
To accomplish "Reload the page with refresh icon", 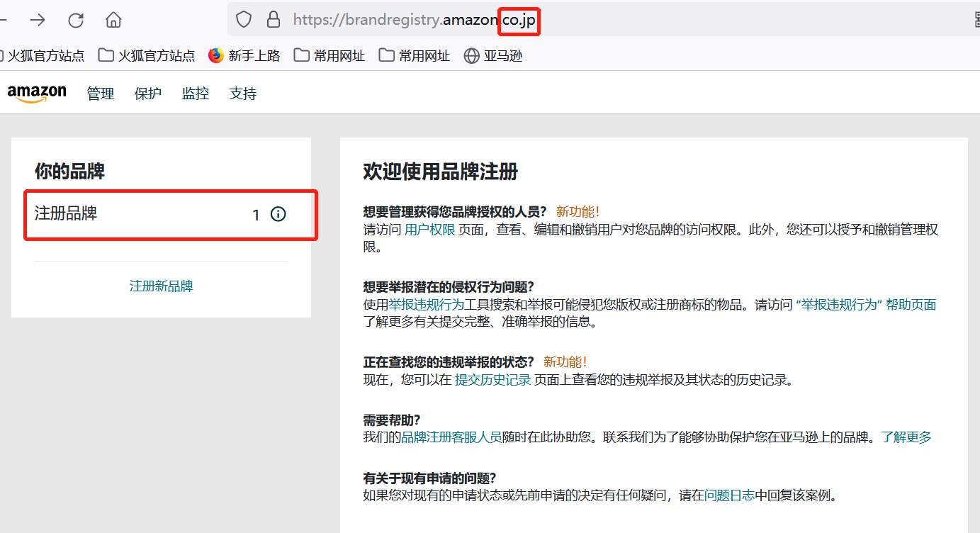I will pyautogui.click(x=76, y=20).
